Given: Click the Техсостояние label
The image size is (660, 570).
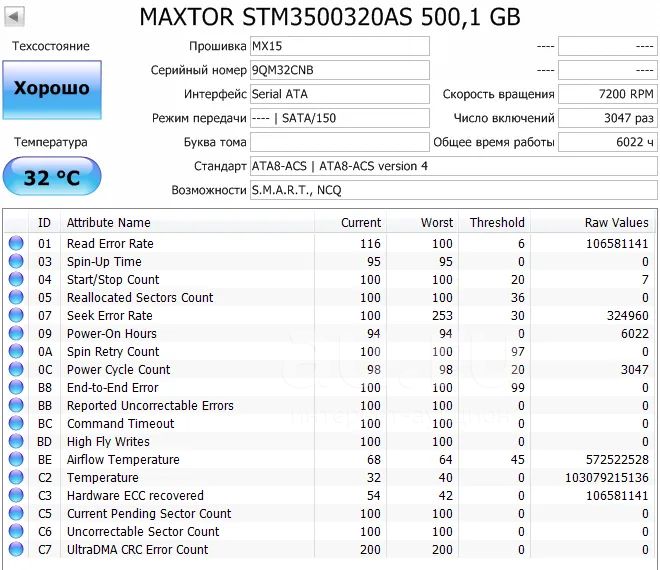Looking at the screenshot, I should click(x=51, y=46).
